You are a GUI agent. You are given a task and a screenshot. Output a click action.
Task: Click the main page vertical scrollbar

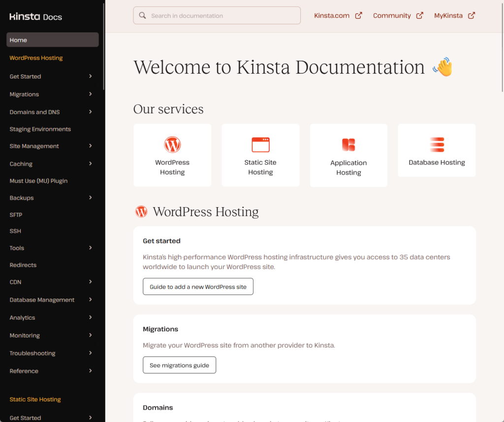(503, 47)
